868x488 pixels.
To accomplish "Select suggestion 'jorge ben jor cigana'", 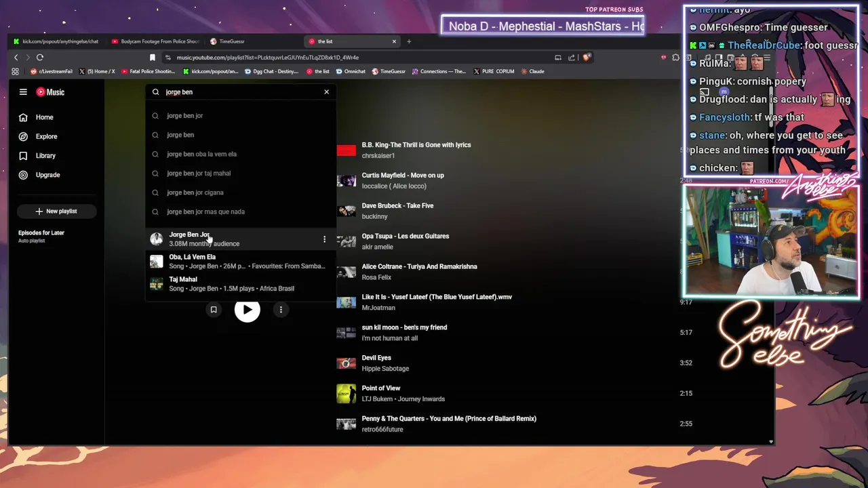I will click(241, 192).
